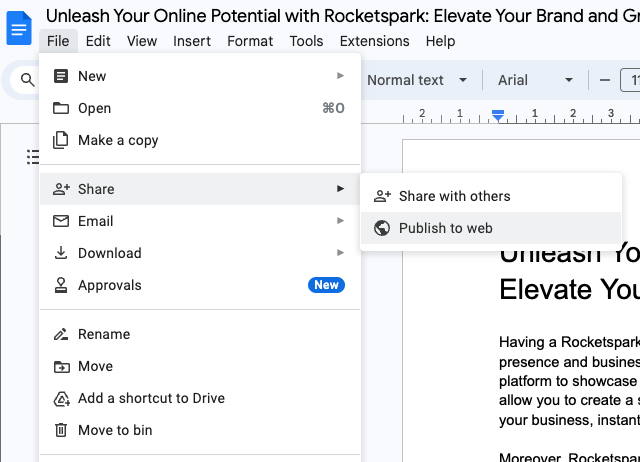Open the File menu
This screenshot has height=462, width=640.
[58, 41]
